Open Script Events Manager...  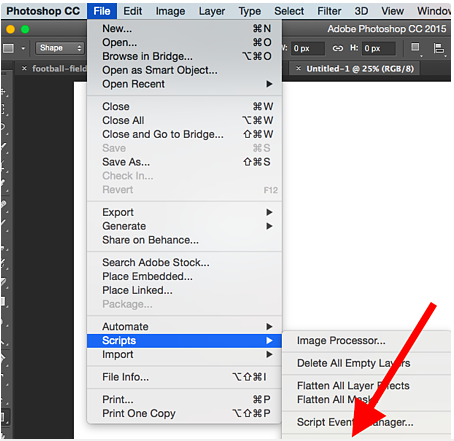coord(367,422)
